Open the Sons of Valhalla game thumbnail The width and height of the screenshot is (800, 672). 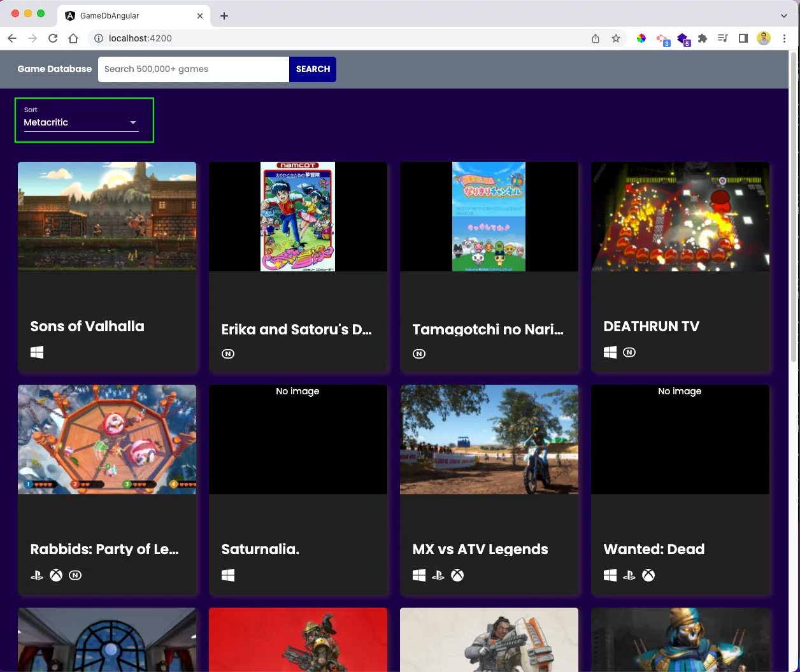pos(107,217)
